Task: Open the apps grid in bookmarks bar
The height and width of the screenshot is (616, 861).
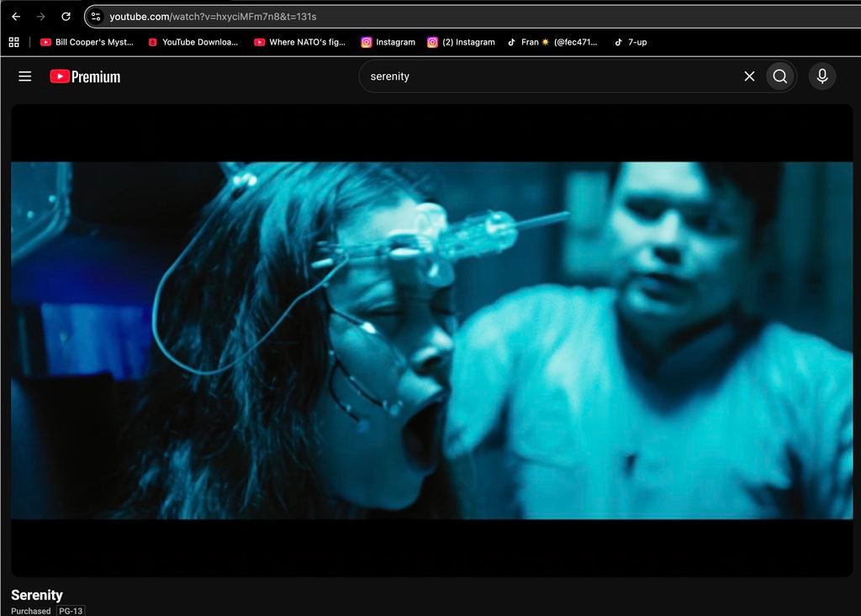Action: tap(14, 42)
